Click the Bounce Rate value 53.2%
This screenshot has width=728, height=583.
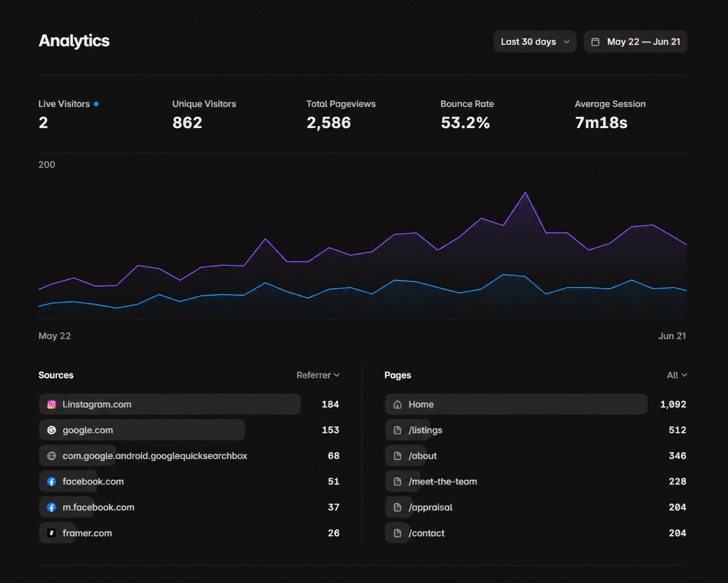pos(465,123)
